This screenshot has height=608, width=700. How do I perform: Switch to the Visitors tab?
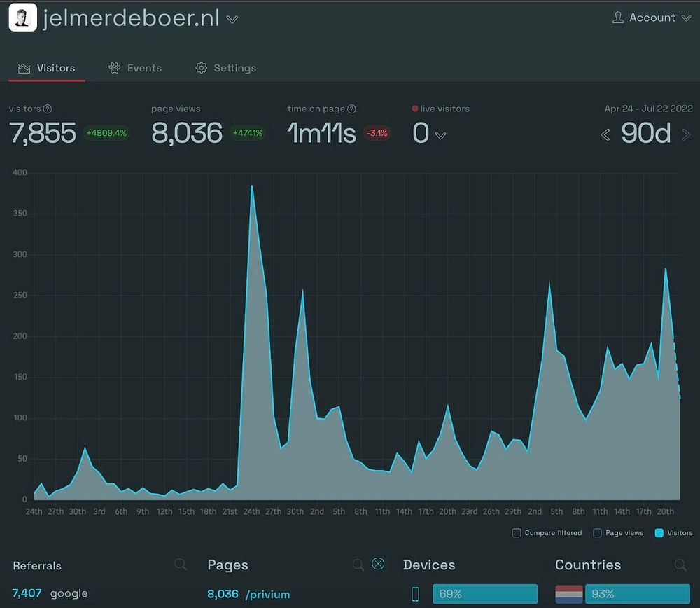click(47, 68)
